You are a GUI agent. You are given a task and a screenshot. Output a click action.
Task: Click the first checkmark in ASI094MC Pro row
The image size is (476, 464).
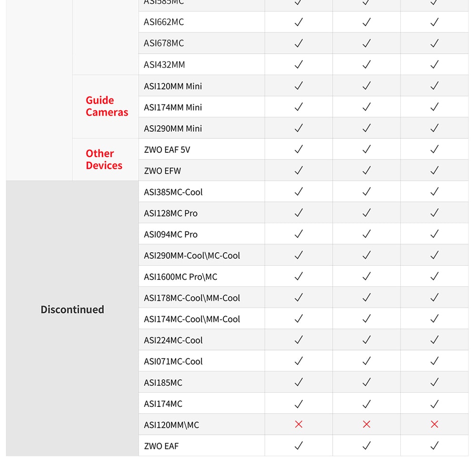coord(299,234)
